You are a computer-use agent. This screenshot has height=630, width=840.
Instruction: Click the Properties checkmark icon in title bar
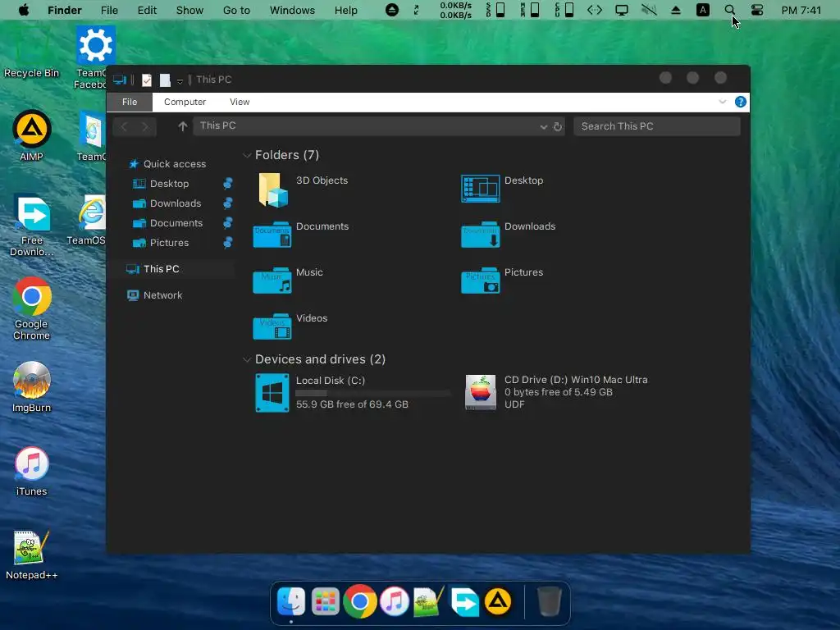(146, 80)
